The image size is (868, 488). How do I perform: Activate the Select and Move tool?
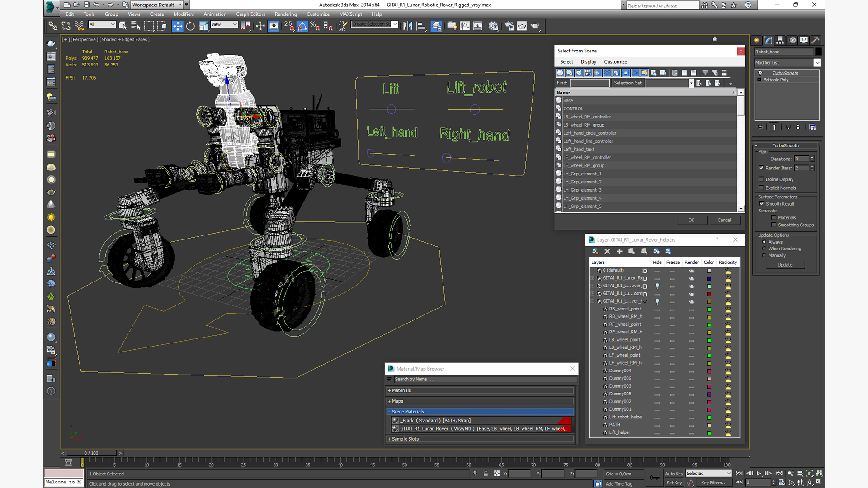(x=178, y=26)
